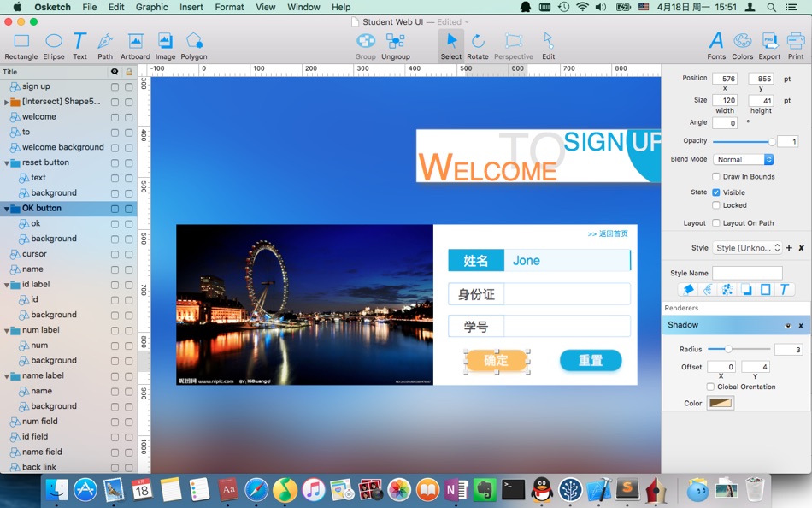Collapse the reset button group
This screenshot has width=812, height=508.
tap(6, 162)
